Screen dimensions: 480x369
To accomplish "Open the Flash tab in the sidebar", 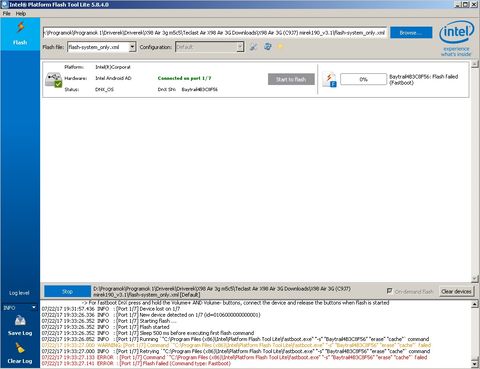I will [x=20, y=34].
